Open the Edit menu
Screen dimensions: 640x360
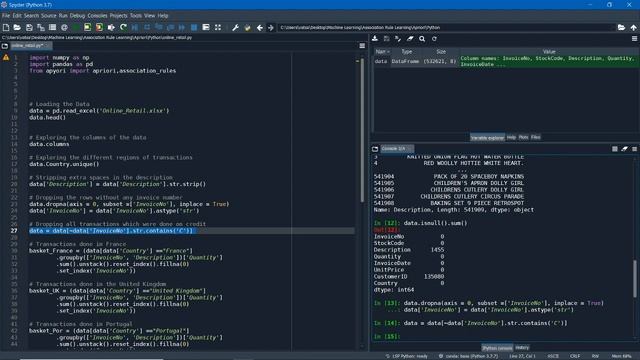coord(17,16)
